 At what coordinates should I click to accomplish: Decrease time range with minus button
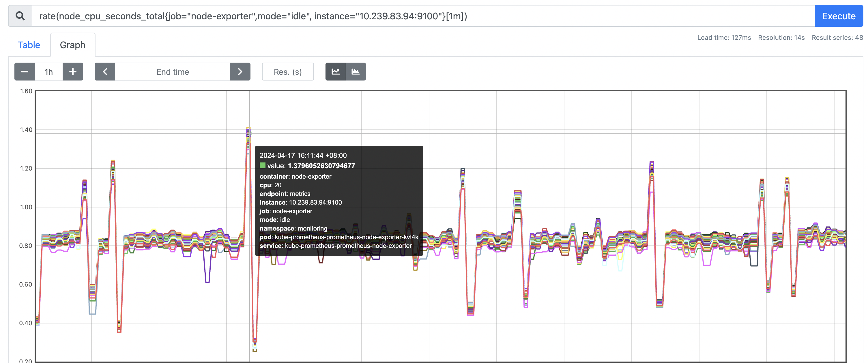(x=25, y=72)
